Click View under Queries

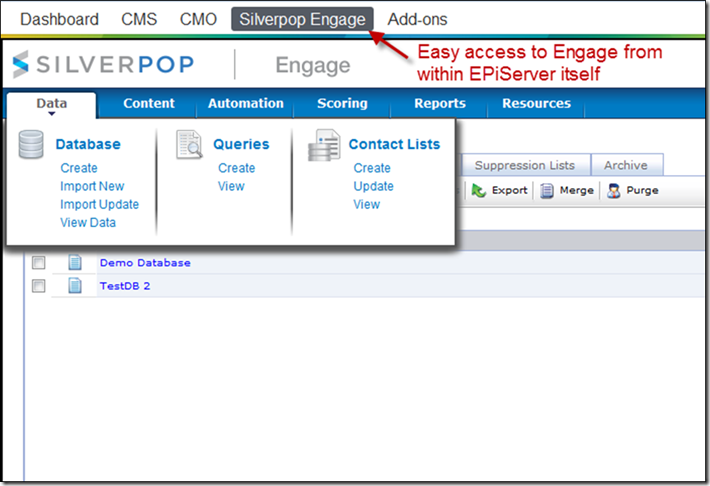pos(231,186)
